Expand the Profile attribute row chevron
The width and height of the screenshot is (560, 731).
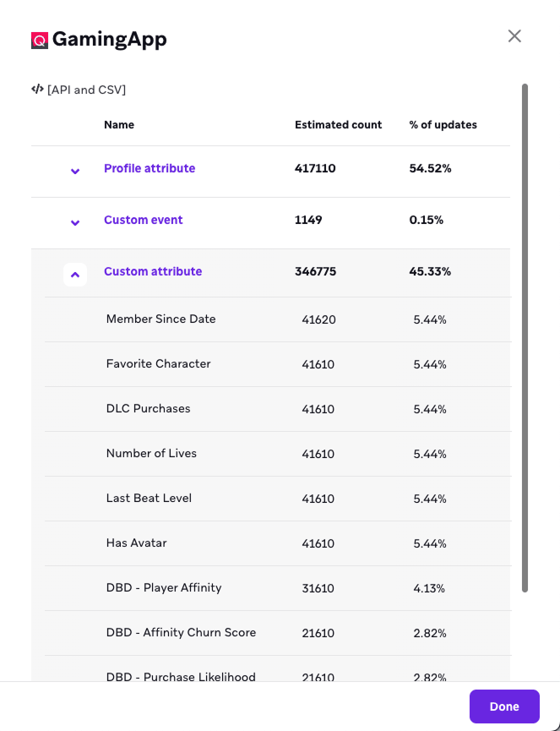[x=75, y=171]
